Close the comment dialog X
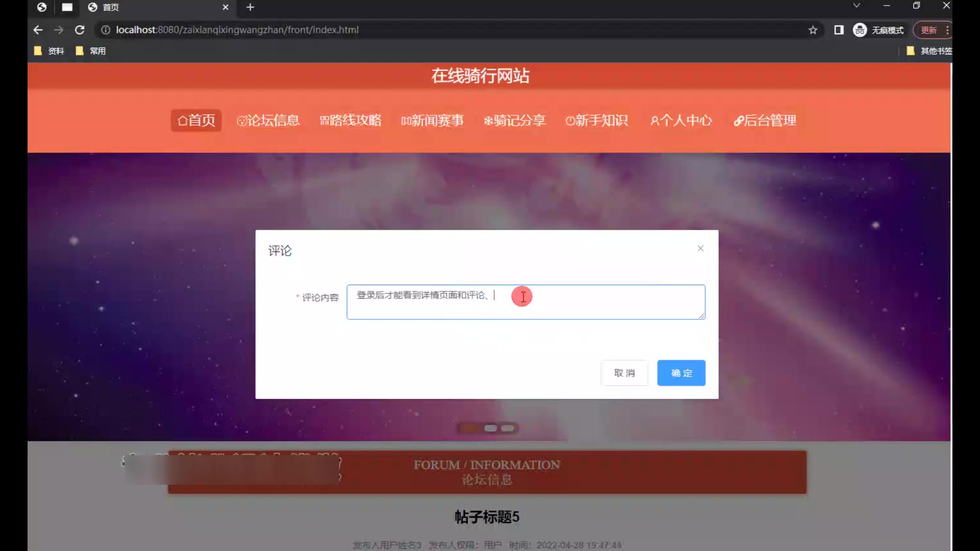 700,248
